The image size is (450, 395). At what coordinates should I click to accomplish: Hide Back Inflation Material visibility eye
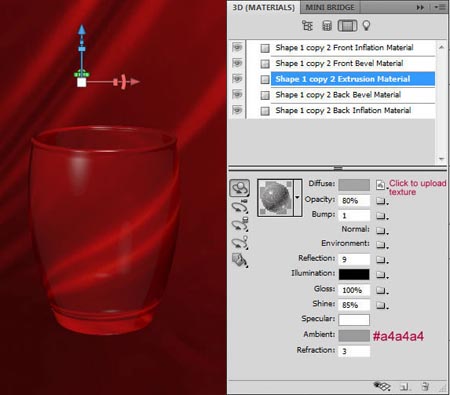(237, 110)
